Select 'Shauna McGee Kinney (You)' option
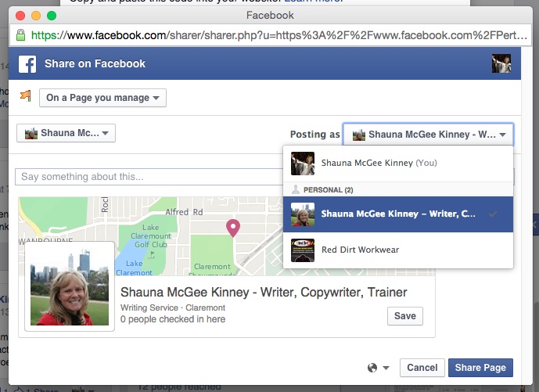 tap(398, 164)
